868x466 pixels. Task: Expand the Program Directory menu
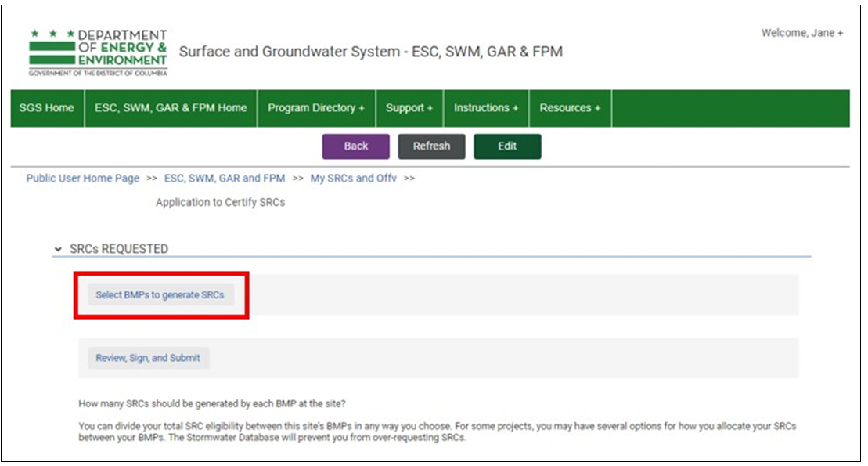click(x=316, y=108)
